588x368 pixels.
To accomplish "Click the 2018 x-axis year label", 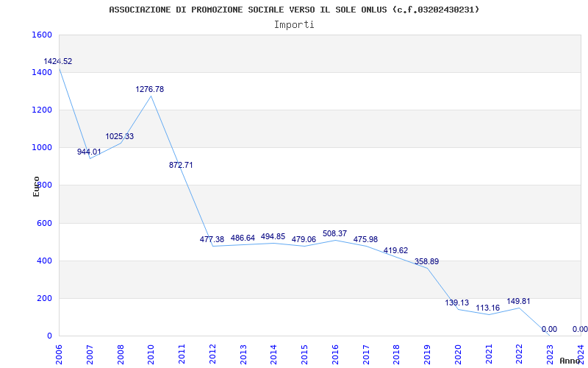I will 397,354.
